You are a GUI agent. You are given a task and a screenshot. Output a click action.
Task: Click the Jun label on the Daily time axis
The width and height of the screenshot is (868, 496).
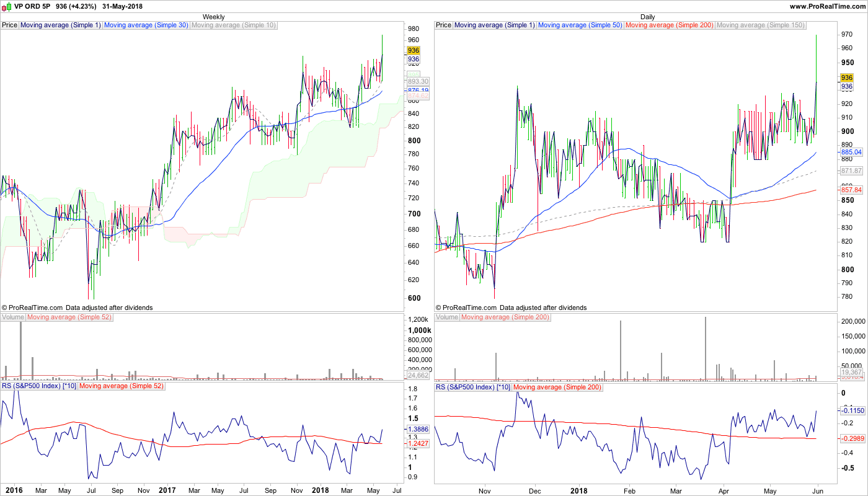point(817,490)
